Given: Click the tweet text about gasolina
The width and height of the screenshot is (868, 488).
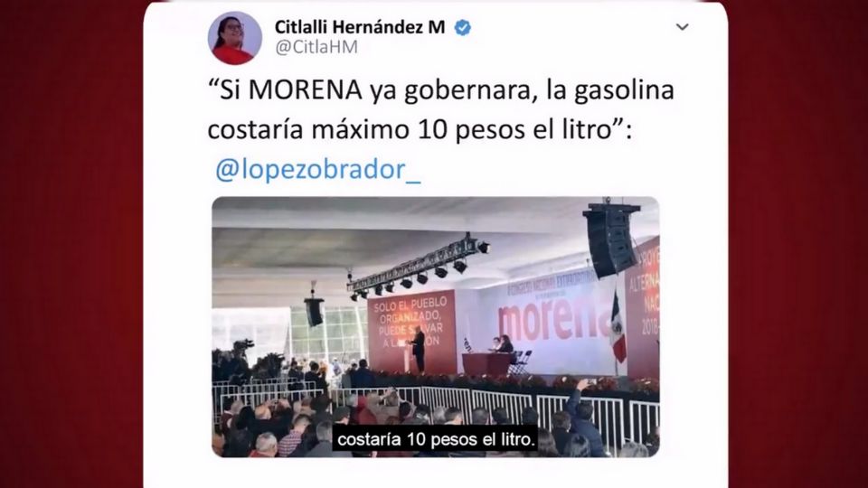Looking at the screenshot, I should pyautogui.click(x=440, y=109).
